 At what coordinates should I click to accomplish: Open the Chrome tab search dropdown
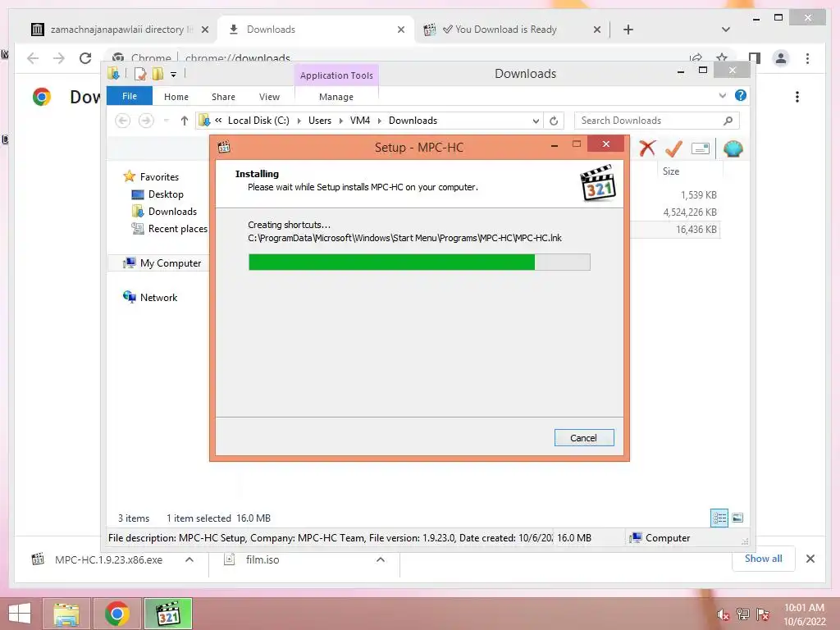[725, 30]
